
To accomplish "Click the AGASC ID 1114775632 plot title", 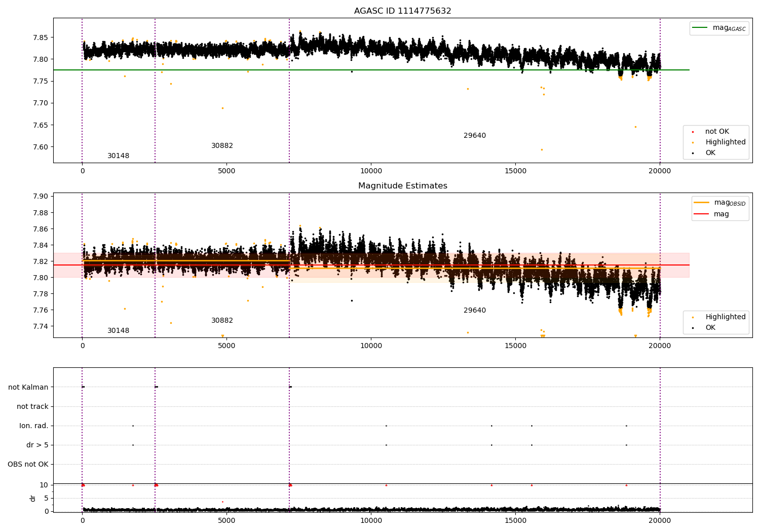I will 402,11.
